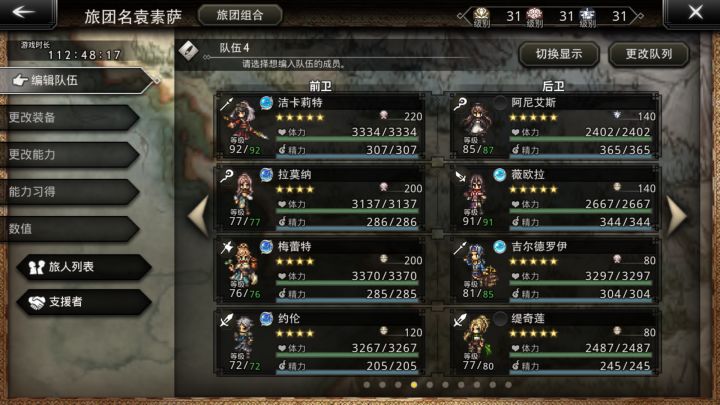Toggle empty orb slot beside 阿尼艾斯
The width and height of the screenshot is (720, 405).
coord(500,102)
